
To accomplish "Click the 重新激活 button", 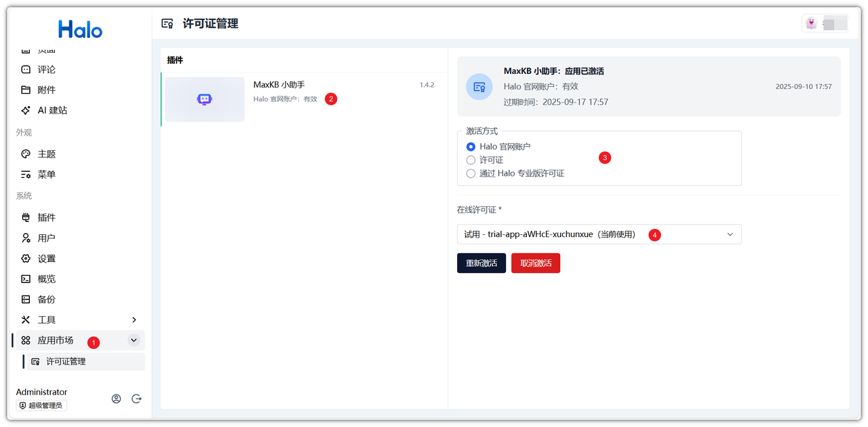I will 481,263.
